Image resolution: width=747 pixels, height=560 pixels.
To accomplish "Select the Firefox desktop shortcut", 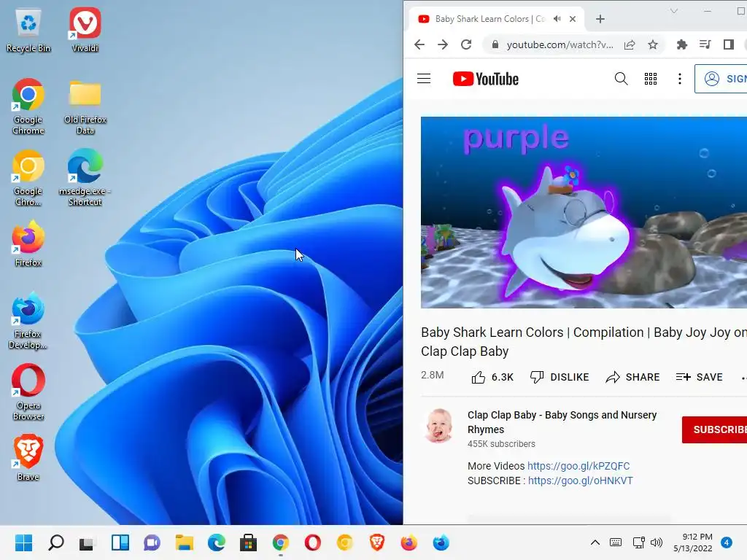I will (x=28, y=244).
